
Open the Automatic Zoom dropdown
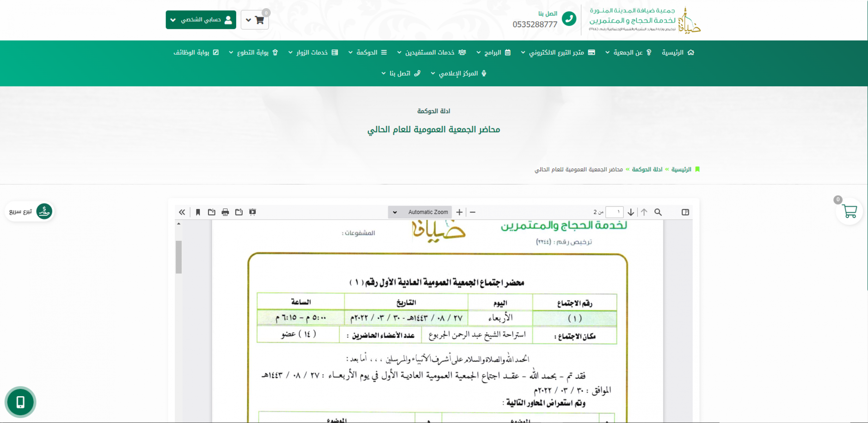(420, 212)
